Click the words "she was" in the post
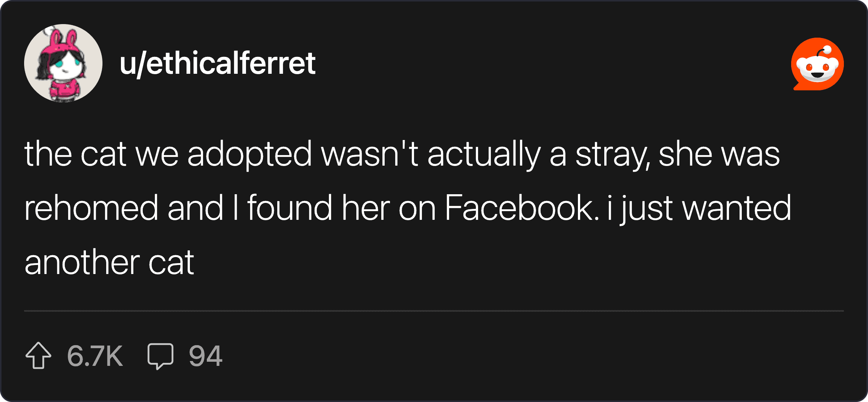The height and width of the screenshot is (402, 868). tap(719, 154)
